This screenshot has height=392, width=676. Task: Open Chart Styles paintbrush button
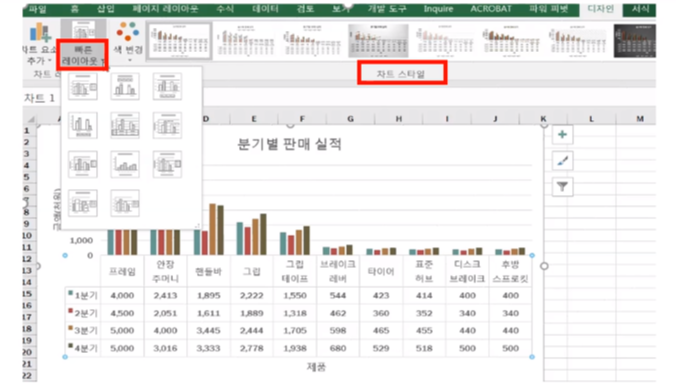[x=562, y=161]
